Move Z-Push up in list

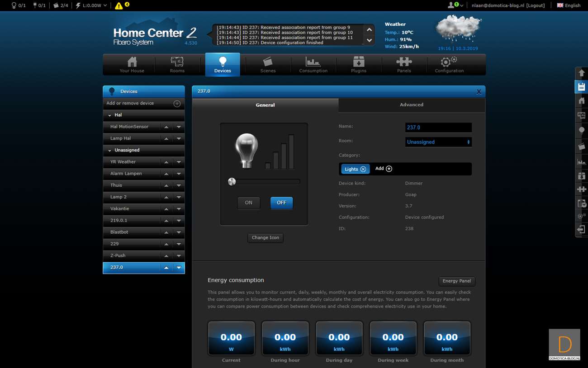coord(166,256)
